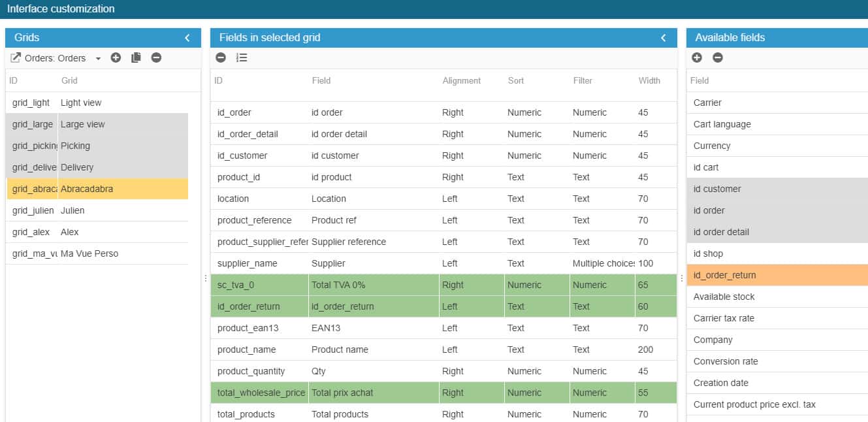The width and height of the screenshot is (868, 422).
Task: Click the numbered list icon in Fields toolbar
Action: (x=242, y=57)
